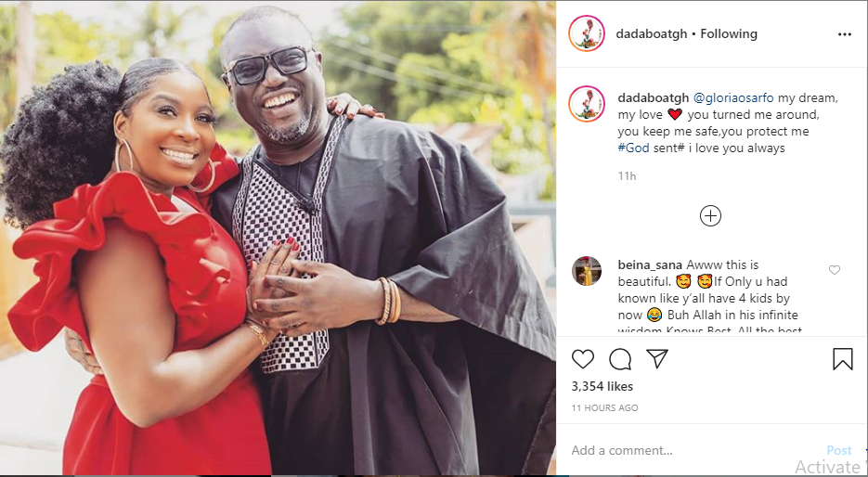This screenshot has height=477, width=868.
Task: Open comments using the speech bubble icon
Action: pyautogui.click(x=620, y=359)
